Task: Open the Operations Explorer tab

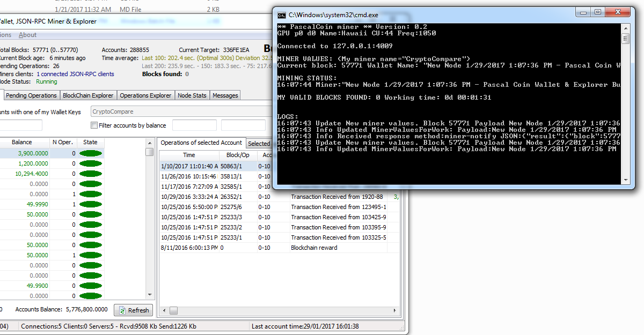Action: point(145,95)
